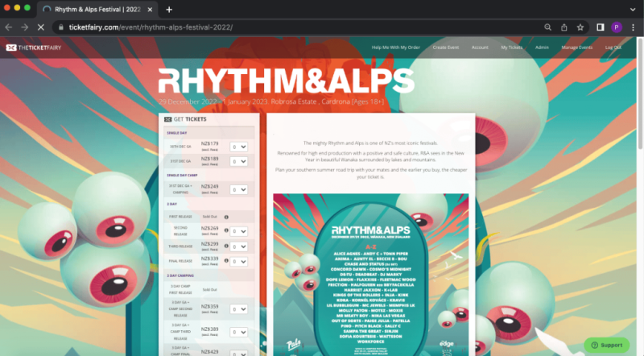This screenshot has height=356, width=644.
Task: Click Help Me With My Order link
Action: pyautogui.click(x=396, y=48)
